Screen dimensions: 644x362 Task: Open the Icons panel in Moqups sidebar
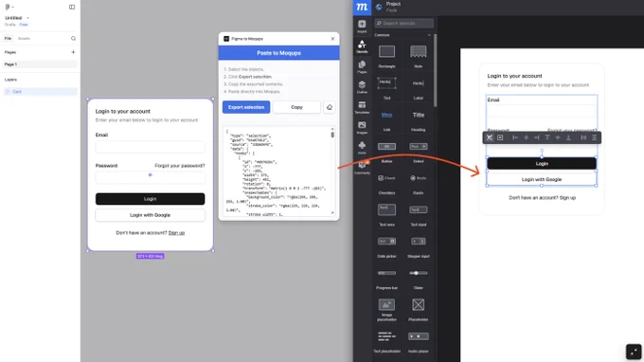pos(362,148)
